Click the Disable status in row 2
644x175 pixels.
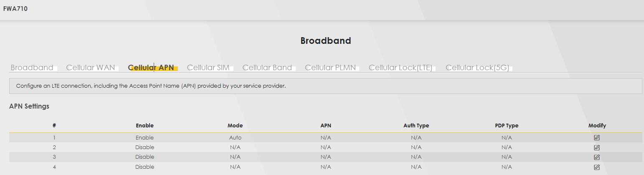[145, 147]
